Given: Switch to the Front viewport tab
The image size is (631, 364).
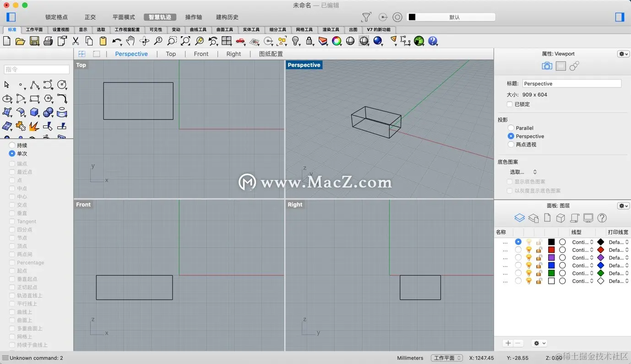Looking at the screenshot, I should pos(201,54).
